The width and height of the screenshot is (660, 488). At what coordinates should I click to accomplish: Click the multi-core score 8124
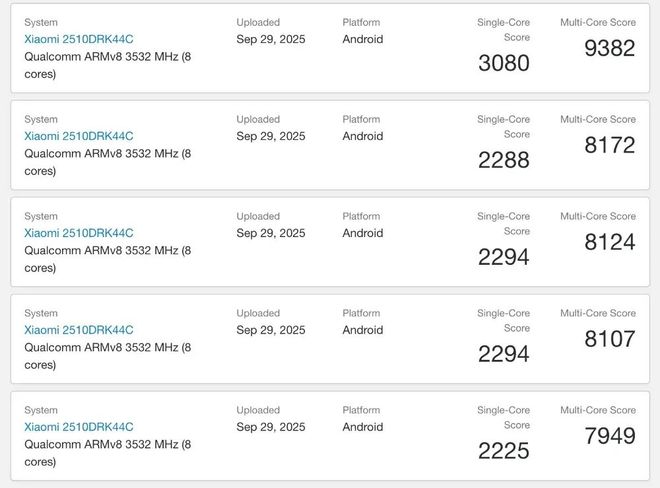point(609,242)
